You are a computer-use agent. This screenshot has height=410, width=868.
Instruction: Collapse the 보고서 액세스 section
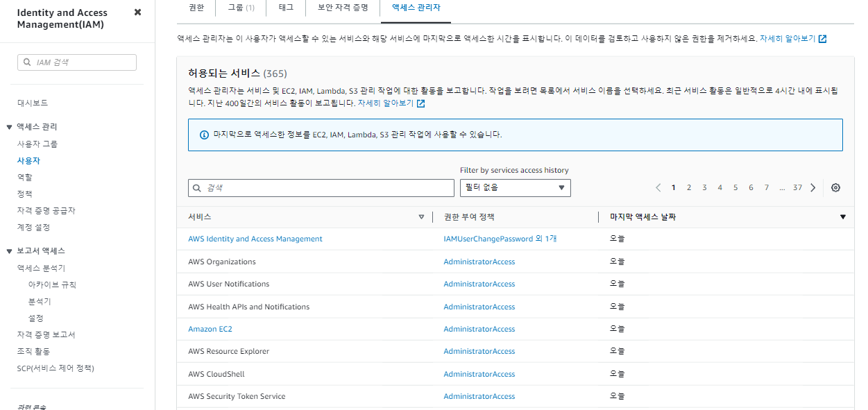click(x=9, y=251)
